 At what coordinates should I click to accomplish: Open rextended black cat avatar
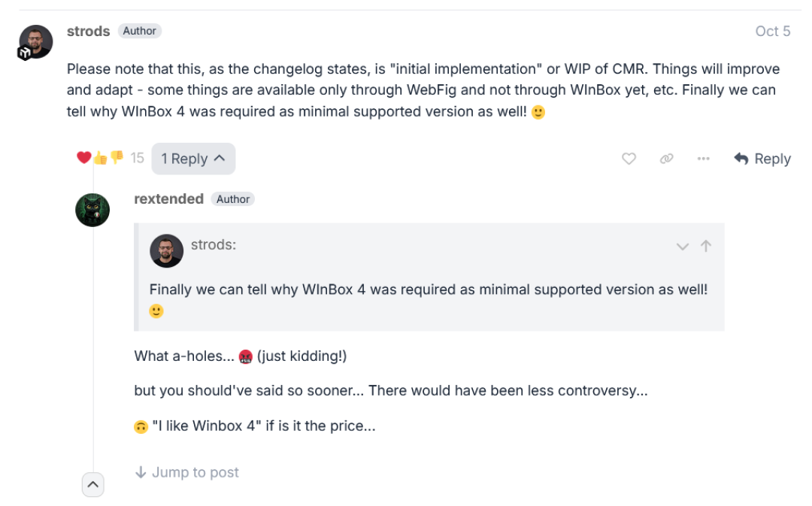tap(92, 211)
